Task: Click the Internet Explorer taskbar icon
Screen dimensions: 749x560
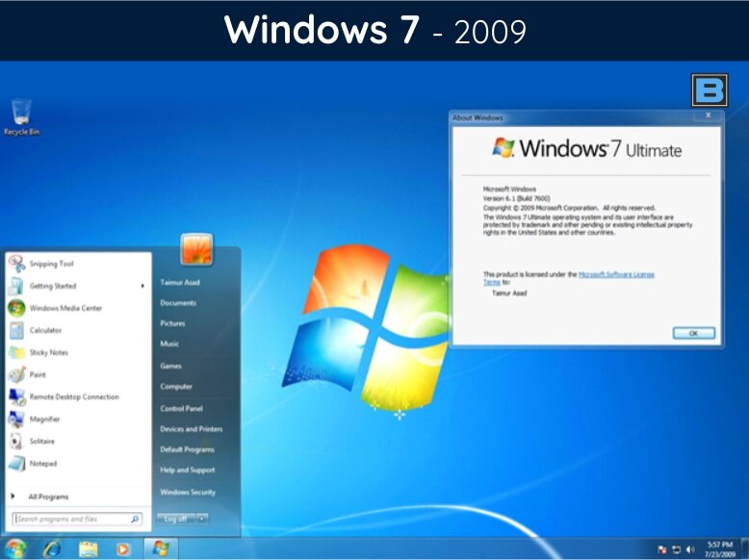Action: coord(52,549)
